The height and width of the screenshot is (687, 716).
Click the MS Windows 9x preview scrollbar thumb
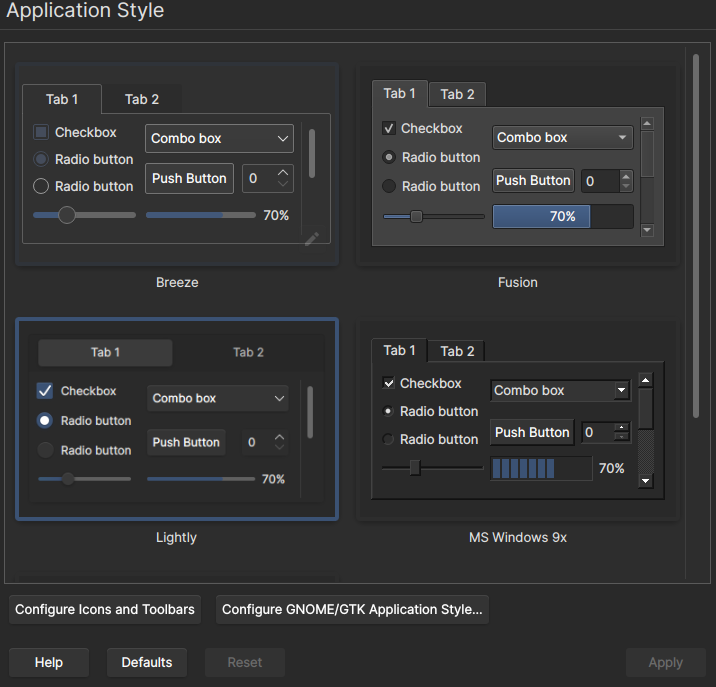pyautogui.click(x=645, y=408)
